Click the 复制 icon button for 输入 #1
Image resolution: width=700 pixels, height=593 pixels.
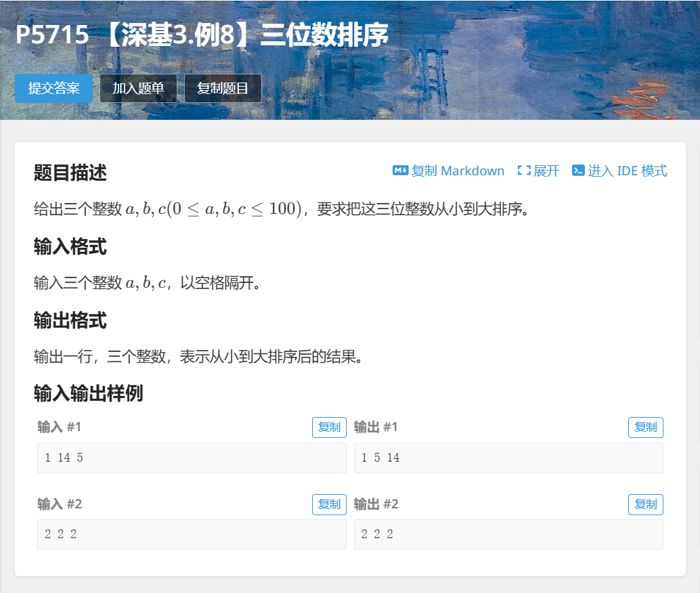pos(329,427)
